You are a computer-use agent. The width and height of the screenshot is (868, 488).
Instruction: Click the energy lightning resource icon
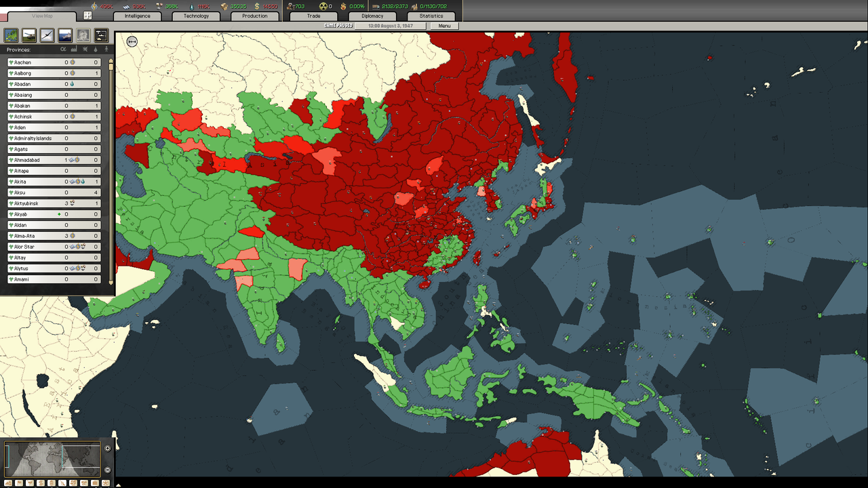pyautogui.click(x=94, y=6)
